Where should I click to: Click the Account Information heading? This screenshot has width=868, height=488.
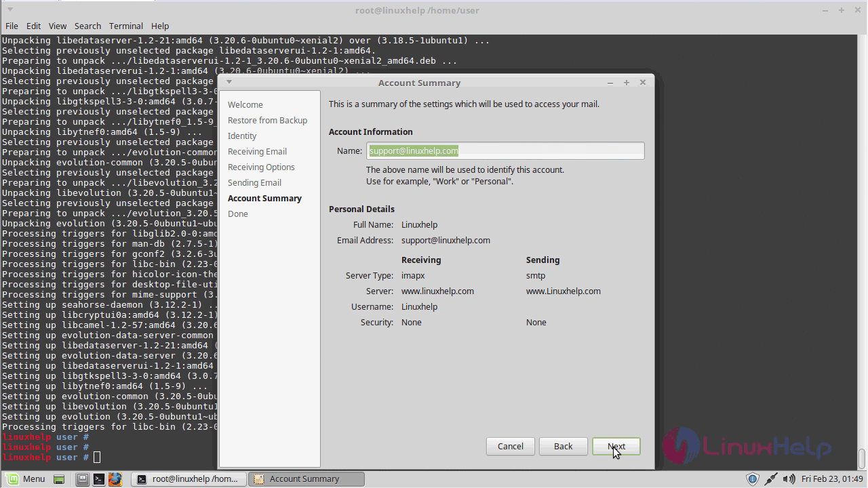point(370,131)
